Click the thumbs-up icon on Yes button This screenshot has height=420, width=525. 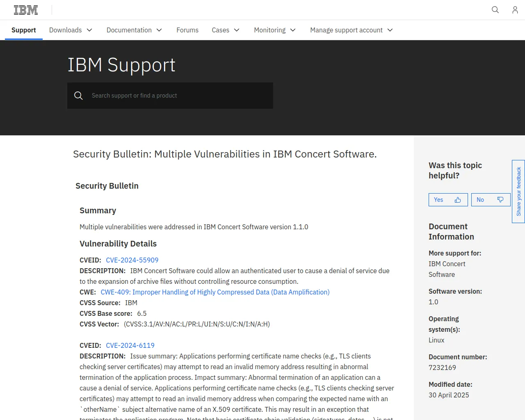(x=458, y=200)
